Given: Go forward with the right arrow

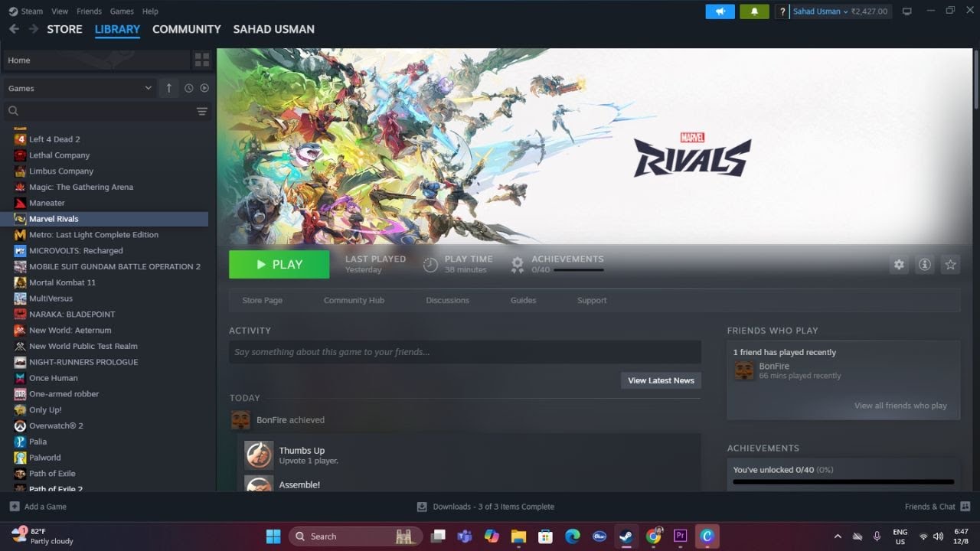Looking at the screenshot, I should pyautogui.click(x=34, y=29).
